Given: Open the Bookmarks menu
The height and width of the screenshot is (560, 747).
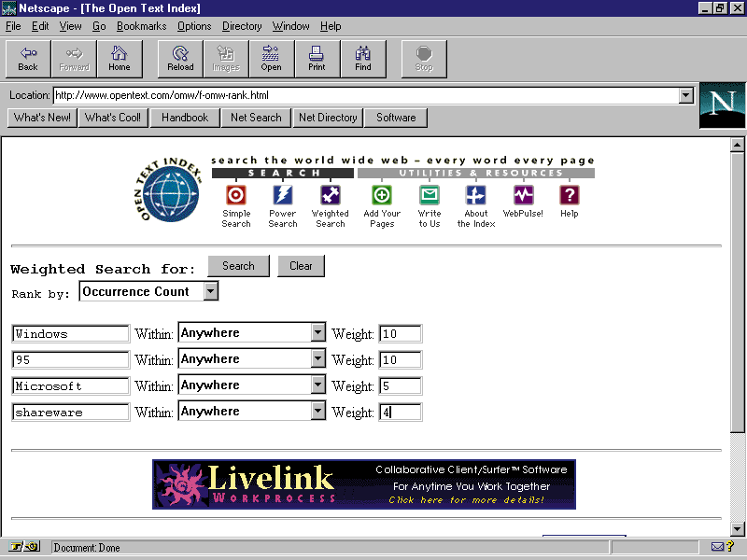Looking at the screenshot, I should click(142, 26).
